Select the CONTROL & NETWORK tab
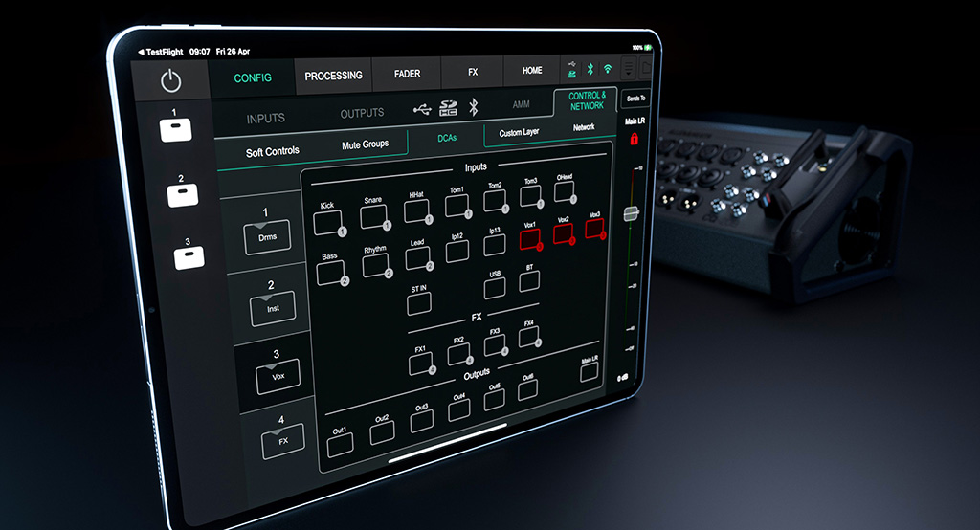 tap(587, 100)
